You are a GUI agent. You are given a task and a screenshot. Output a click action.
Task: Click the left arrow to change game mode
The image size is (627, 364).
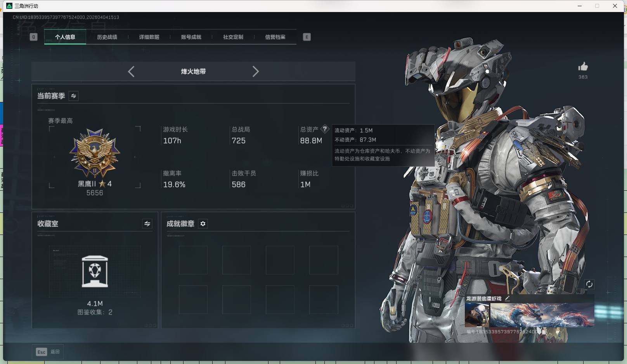(131, 71)
